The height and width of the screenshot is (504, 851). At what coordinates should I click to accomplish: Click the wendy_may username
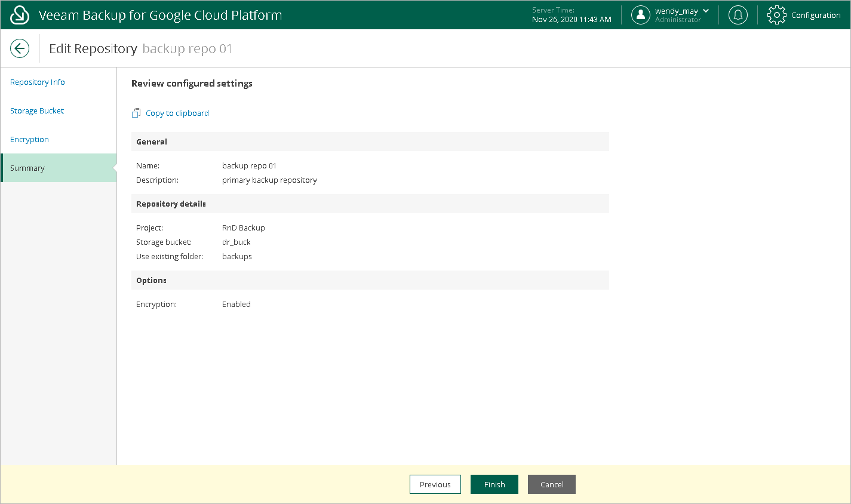(x=676, y=11)
